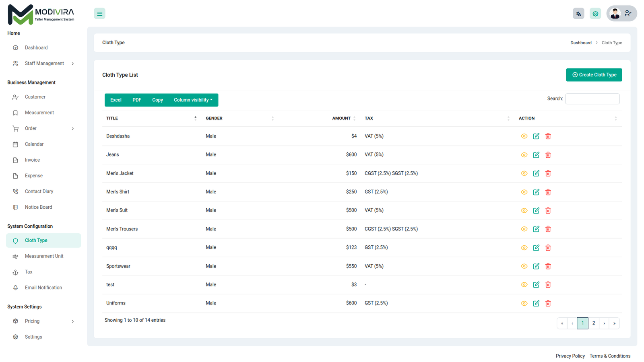Open Terms & Conditions link
This screenshot has height=362, width=644.
point(610,356)
